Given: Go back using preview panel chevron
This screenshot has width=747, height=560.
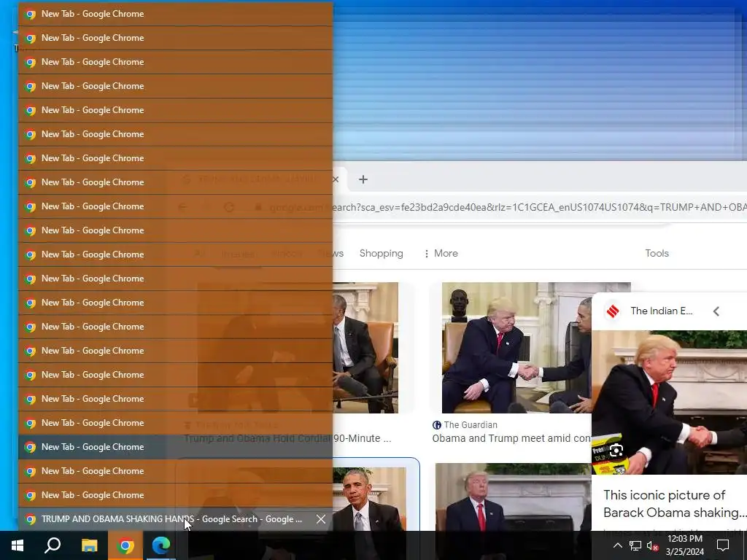Looking at the screenshot, I should coord(716,311).
